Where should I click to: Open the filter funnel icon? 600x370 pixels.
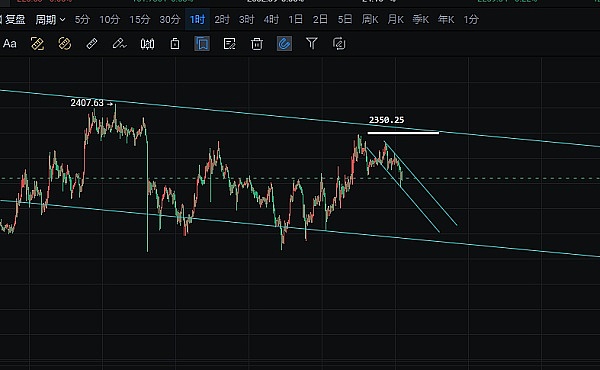pos(312,43)
